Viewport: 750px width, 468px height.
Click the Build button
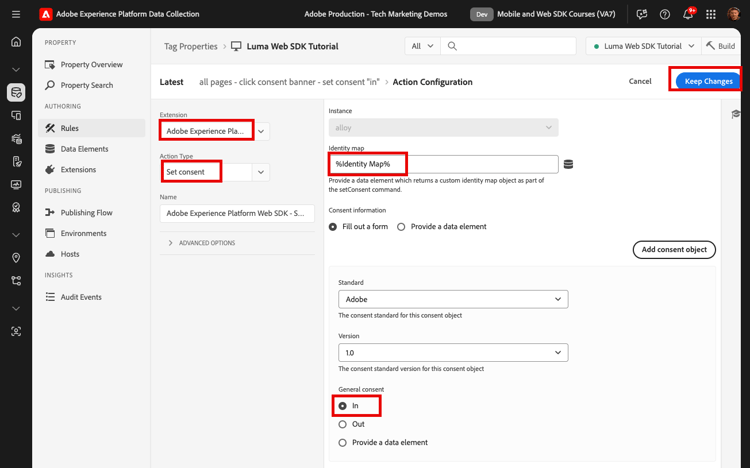721,46
